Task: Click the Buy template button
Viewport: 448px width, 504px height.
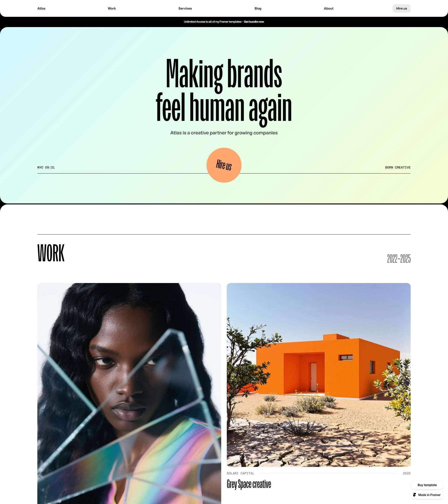Action: coord(427,485)
